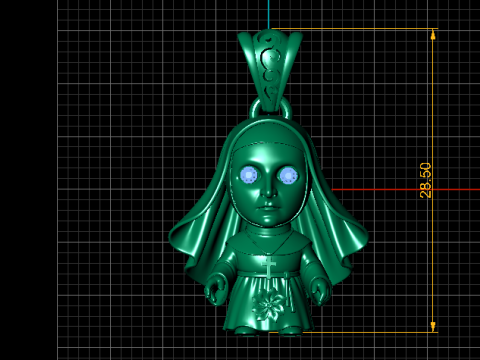
Task: Click the ornate bail on top of the pendant
Action: [270, 70]
